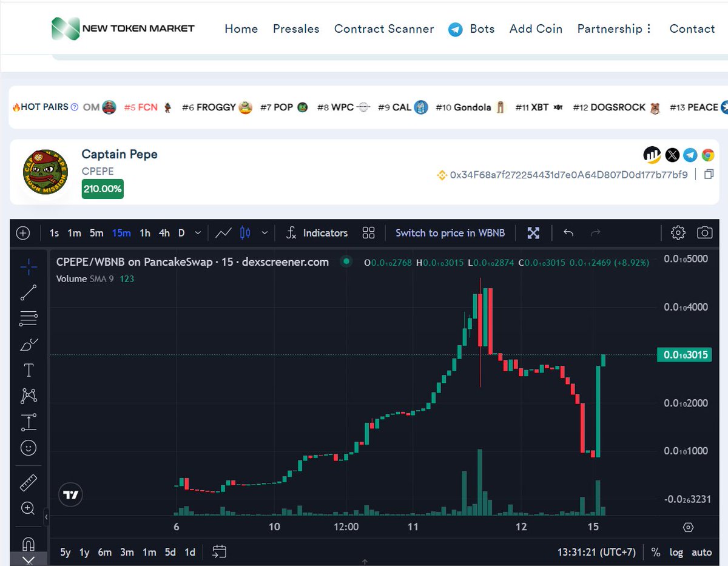Select the 5m timeframe
Viewport: 728px width, 566px height.
click(x=96, y=233)
